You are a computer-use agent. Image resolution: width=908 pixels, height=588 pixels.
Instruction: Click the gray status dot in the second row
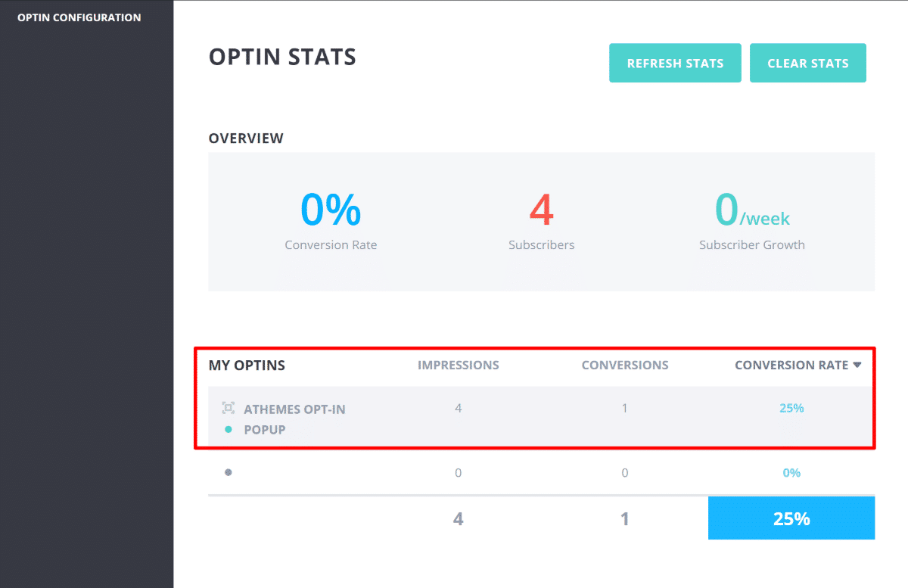[227, 471]
